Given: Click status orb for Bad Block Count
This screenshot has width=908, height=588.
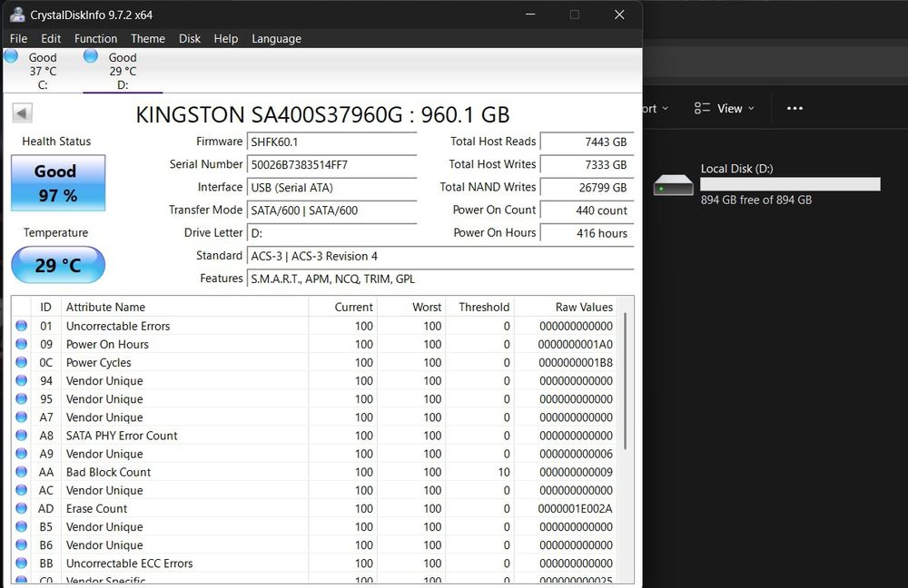Looking at the screenshot, I should pos(22,472).
